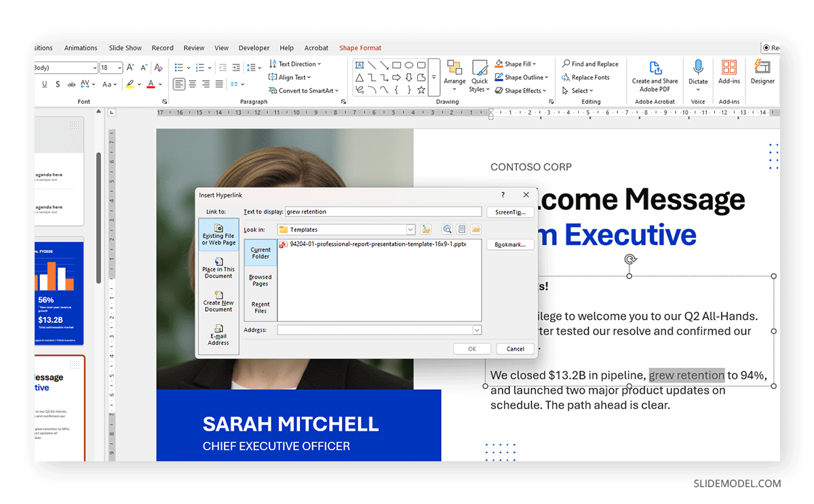Viewport: 814px width, 504px height.
Task: Open the Look in Templates dropdown
Action: tap(410, 229)
